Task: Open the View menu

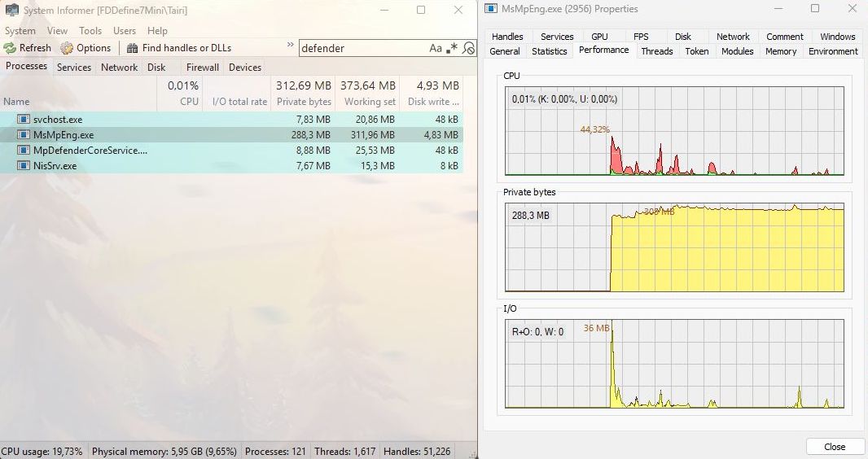Action: tap(57, 31)
